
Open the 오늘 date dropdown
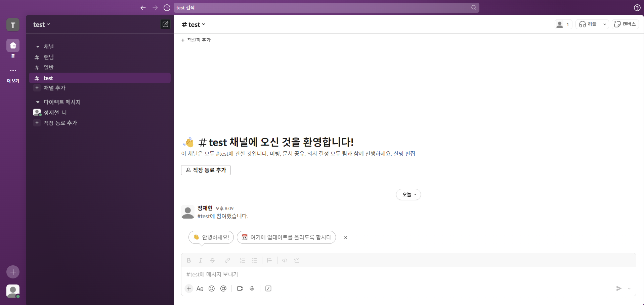click(408, 194)
